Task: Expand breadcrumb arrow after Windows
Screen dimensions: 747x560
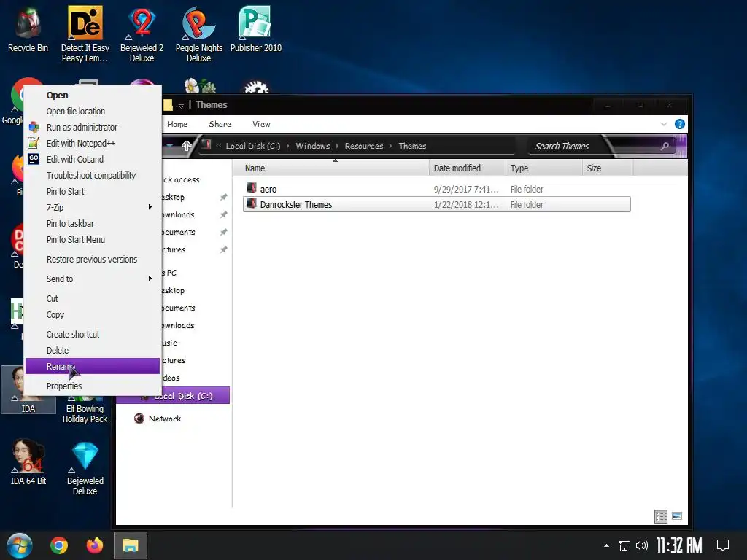Action: point(337,146)
